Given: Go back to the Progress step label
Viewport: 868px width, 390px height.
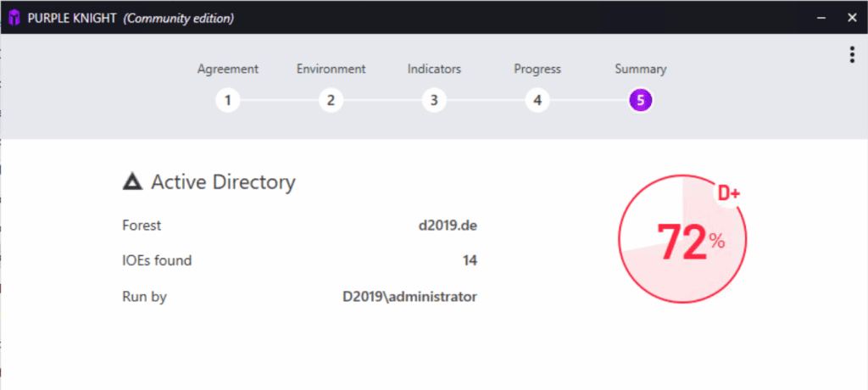Looking at the screenshot, I should pos(537,70).
